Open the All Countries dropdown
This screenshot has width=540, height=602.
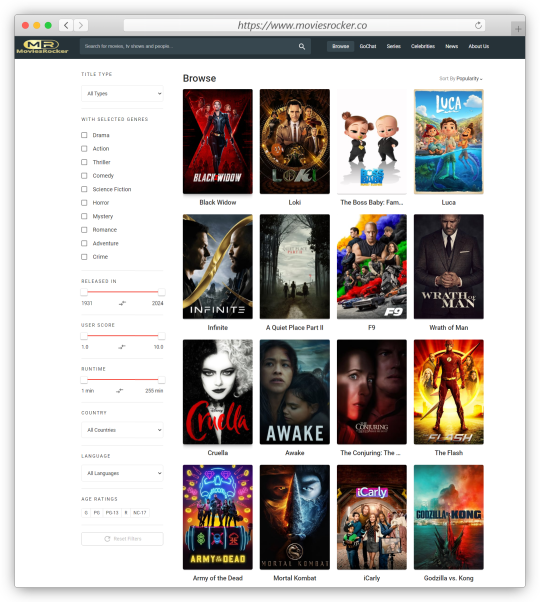[122, 430]
